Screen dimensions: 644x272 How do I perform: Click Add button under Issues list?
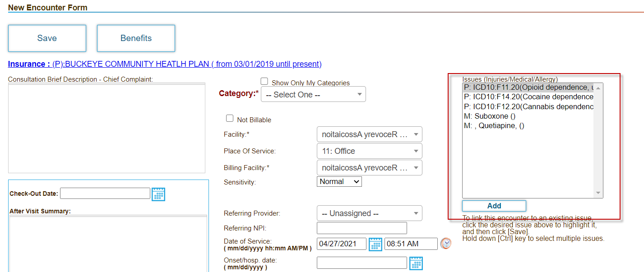click(494, 206)
